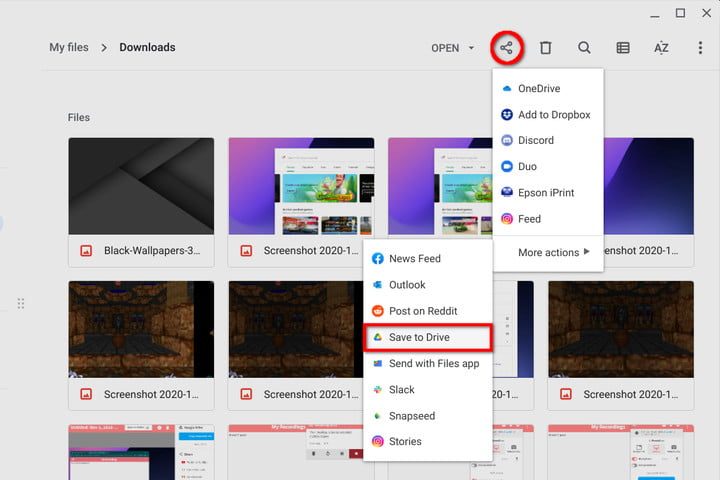Viewport: 720px width, 480px height.
Task: Click the Black-Wallpapers-3... file name
Action: pyautogui.click(x=152, y=251)
